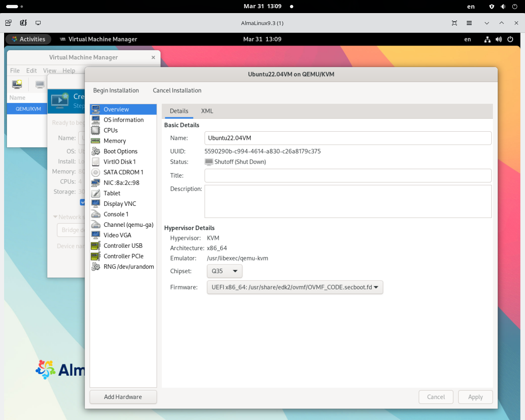Click the 'Shutoff (Shut Down)' status text

click(x=240, y=162)
